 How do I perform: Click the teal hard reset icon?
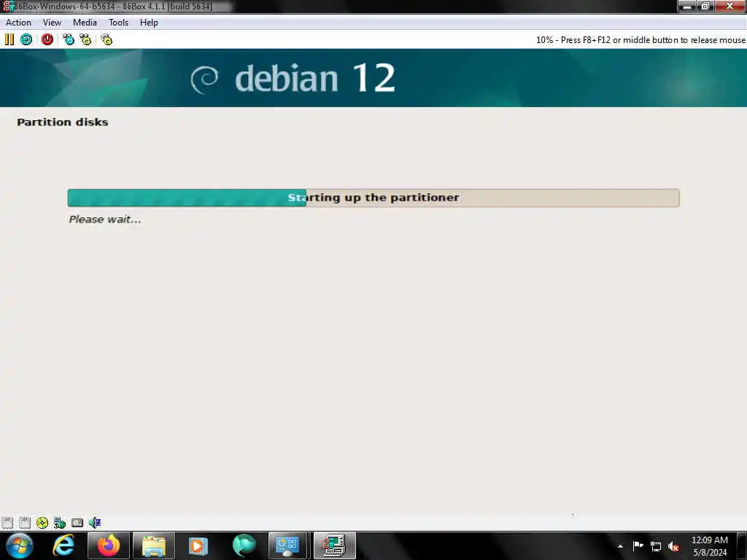pyautogui.click(x=26, y=39)
